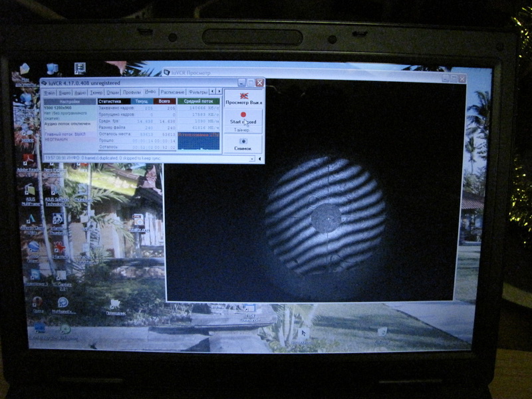This screenshot has height=399, width=532.
Task: Open the Опции tab
Action: [x=112, y=92]
